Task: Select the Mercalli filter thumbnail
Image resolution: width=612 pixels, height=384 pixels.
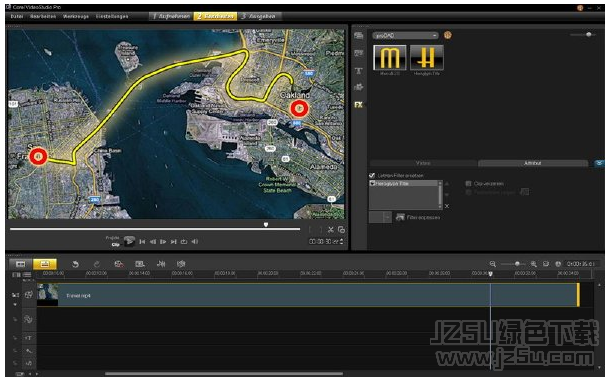Action: pyautogui.click(x=390, y=57)
